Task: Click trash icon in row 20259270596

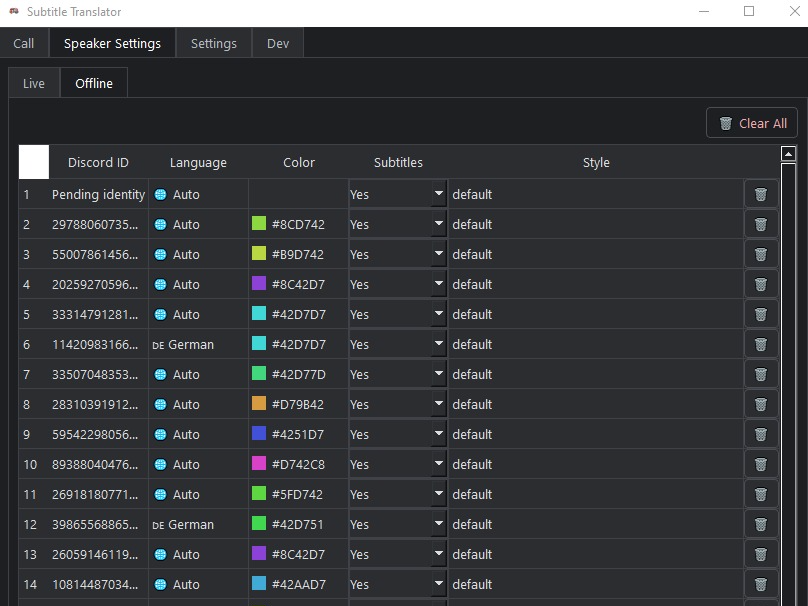Action: pos(761,284)
